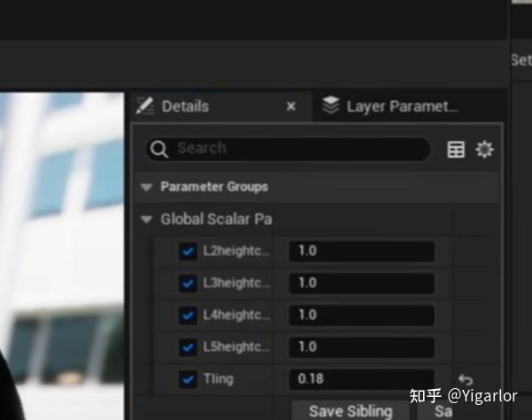The height and width of the screenshot is (420, 532).
Task: Collapse the Global Scalar Pa group
Action: pos(147,220)
